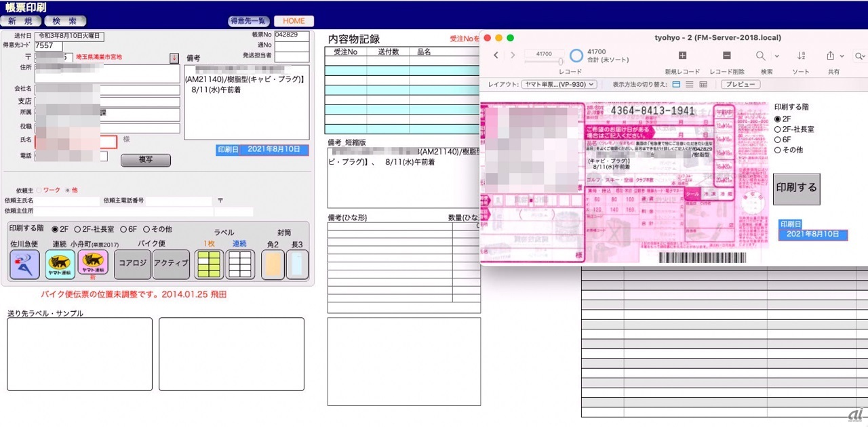The image size is (868, 427).
Task: Click the 送付日 date field
Action: (69, 36)
